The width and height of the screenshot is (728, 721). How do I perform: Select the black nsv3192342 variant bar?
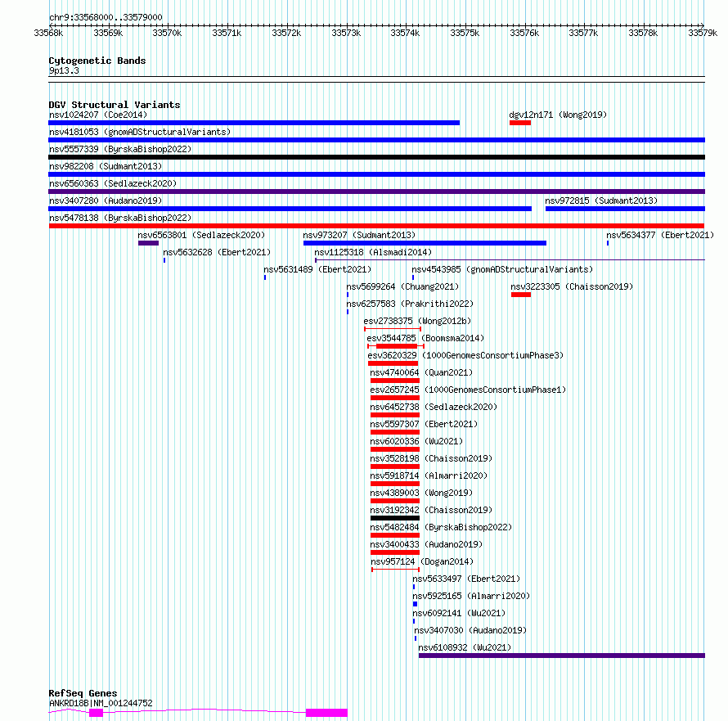[395, 518]
